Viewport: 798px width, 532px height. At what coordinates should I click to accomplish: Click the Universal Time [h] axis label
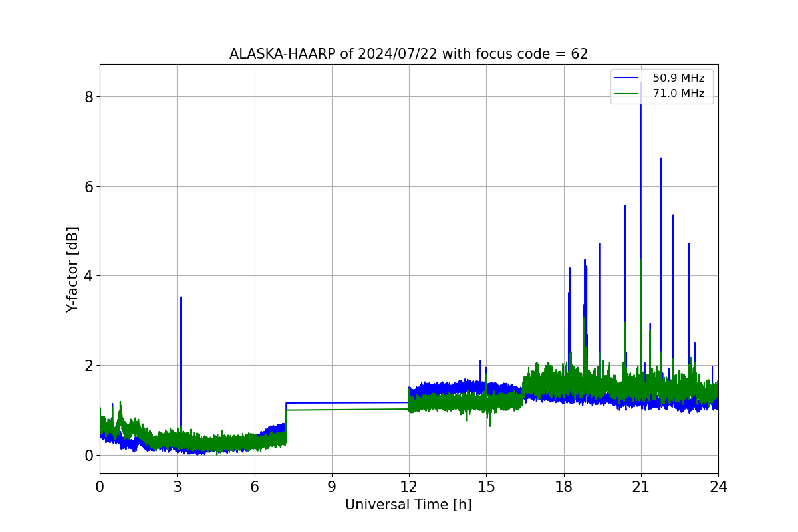408,505
